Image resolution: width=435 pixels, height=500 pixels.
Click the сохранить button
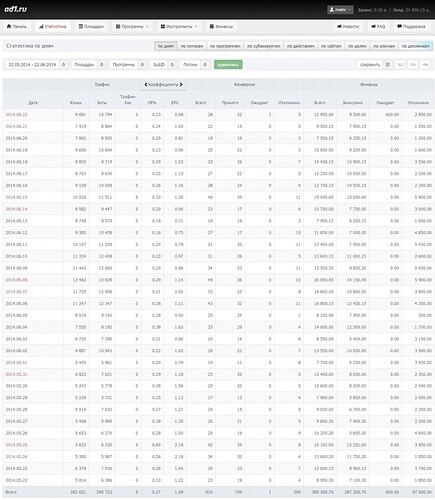[370, 65]
